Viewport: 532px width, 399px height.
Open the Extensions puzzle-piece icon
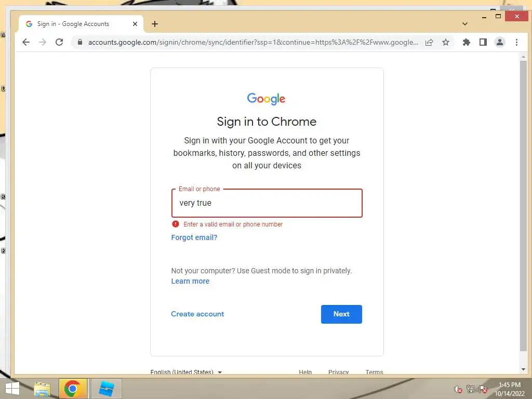point(466,42)
